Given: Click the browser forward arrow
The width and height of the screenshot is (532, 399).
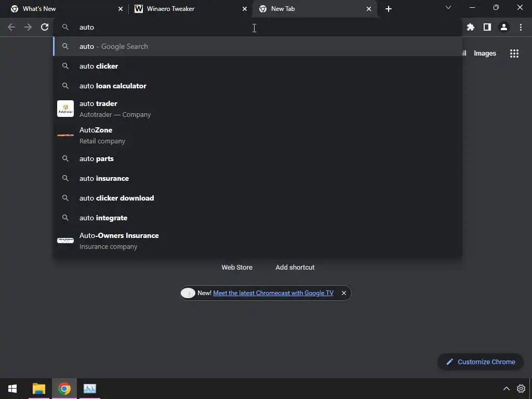Looking at the screenshot, I should pos(28,27).
